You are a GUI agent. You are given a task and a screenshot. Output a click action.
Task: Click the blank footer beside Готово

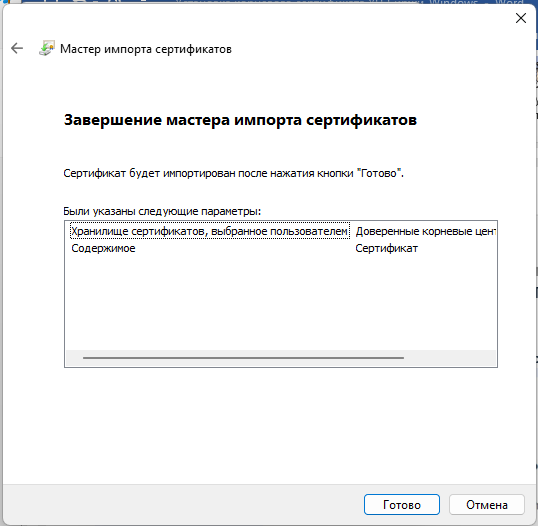182,504
